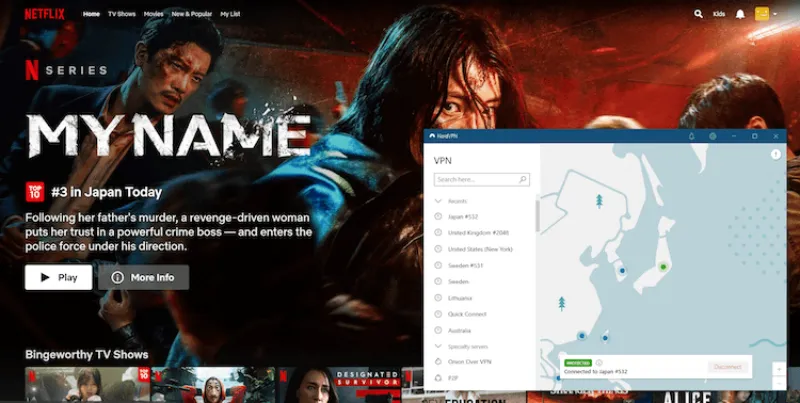Switch to Kids profile in Netflix
800x403 pixels.
(719, 14)
